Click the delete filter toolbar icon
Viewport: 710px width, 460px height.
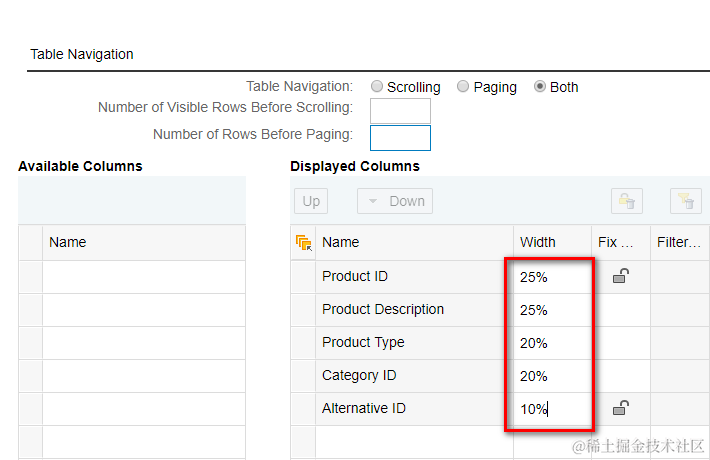coord(685,201)
